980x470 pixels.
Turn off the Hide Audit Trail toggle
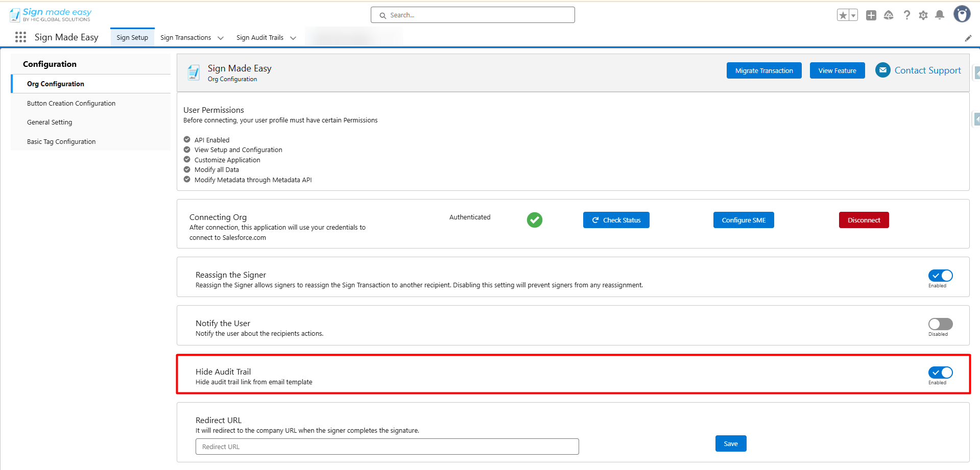tap(940, 373)
